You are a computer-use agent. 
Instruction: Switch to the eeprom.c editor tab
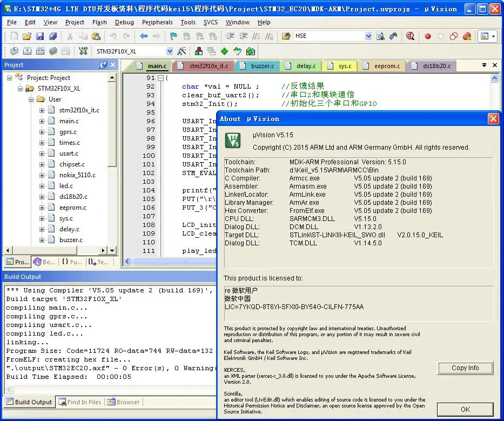tap(382, 66)
